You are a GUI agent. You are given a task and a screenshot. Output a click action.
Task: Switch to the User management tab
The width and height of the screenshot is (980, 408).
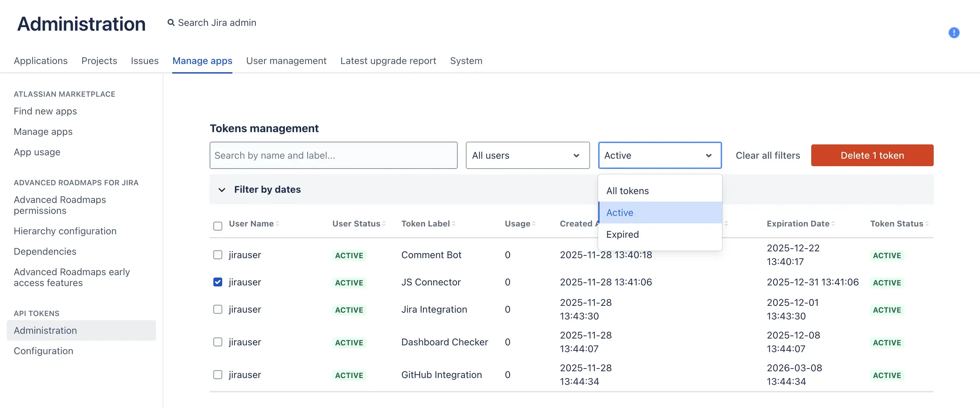(x=286, y=61)
